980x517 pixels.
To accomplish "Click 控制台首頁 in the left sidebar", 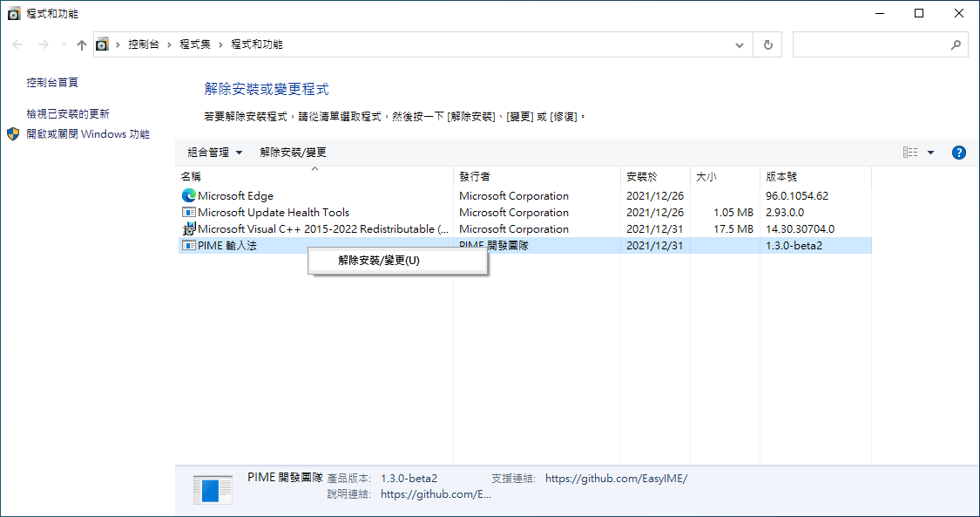I will (49, 82).
